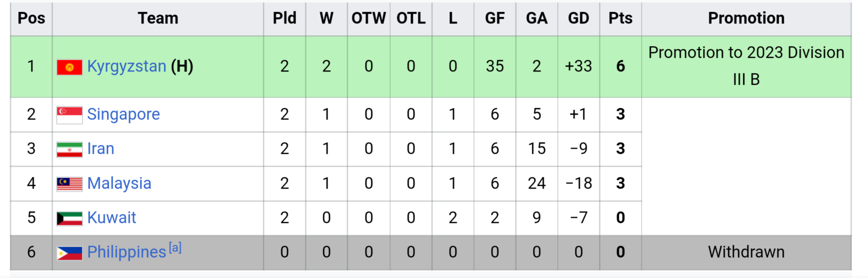Follow the Iran team link
Screen dimensions: 868x278
coord(101,149)
